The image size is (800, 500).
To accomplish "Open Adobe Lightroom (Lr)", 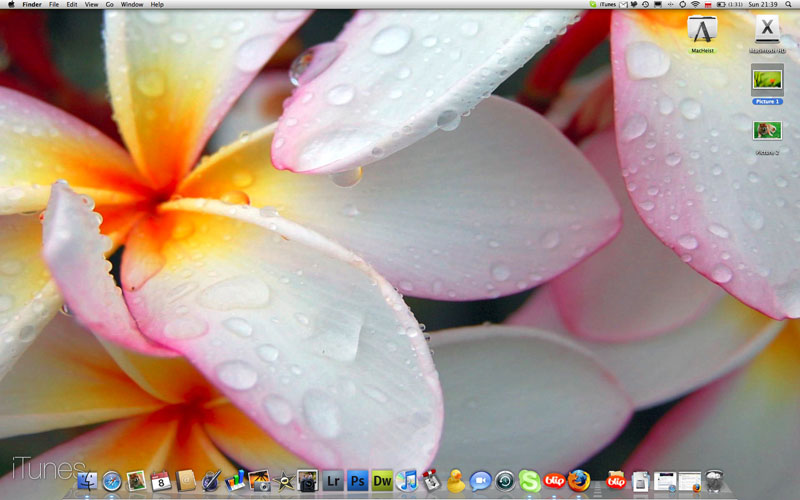I will (333, 481).
